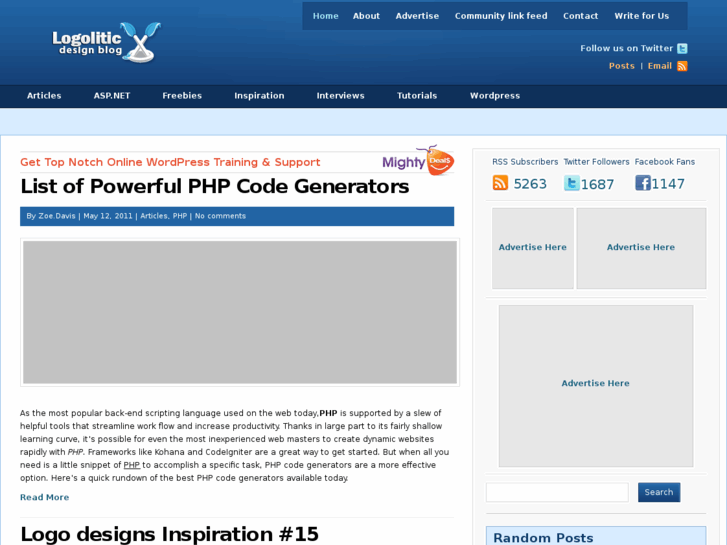Open the Contact page

pos(580,16)
